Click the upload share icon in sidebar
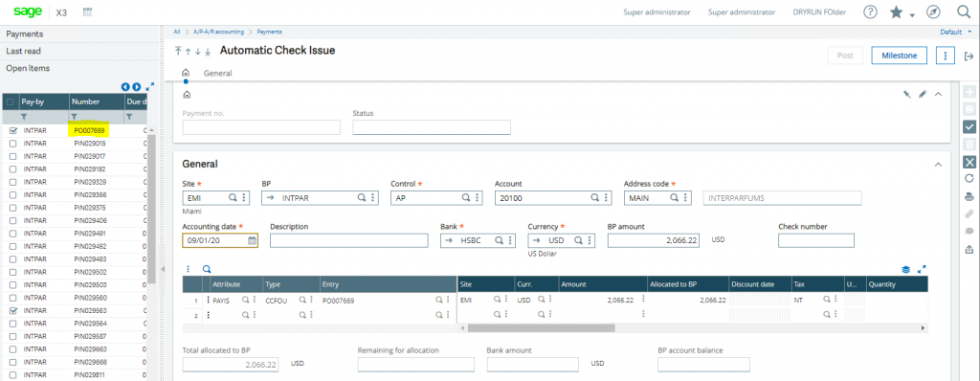Screen dimensions: 980x381 pyautogui.click(x=969, y=249)
